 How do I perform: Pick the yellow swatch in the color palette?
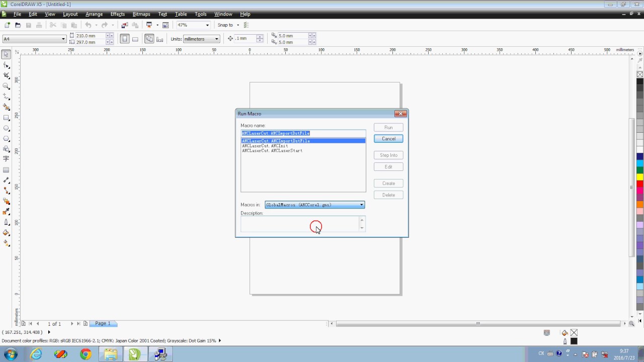(x=640, y=177)
